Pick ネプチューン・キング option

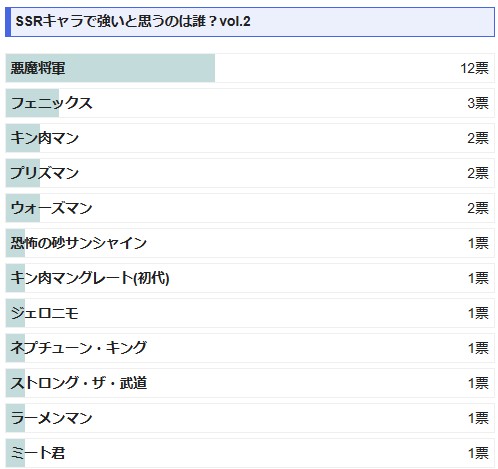coord(250,348)
